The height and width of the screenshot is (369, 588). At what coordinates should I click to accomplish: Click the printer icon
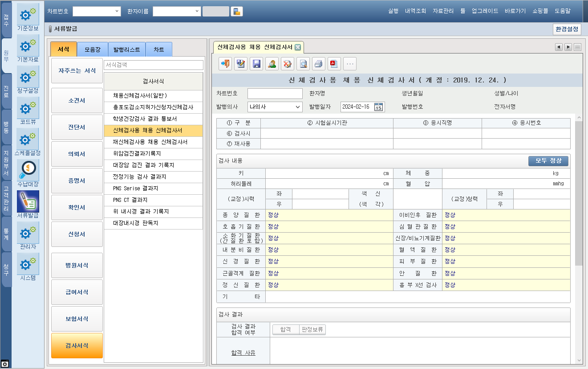point(319,64)
